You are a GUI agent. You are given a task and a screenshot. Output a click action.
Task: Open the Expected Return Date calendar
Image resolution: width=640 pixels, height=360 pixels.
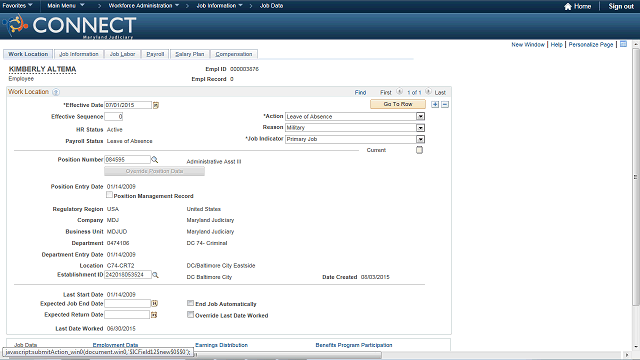click(154, 315)
